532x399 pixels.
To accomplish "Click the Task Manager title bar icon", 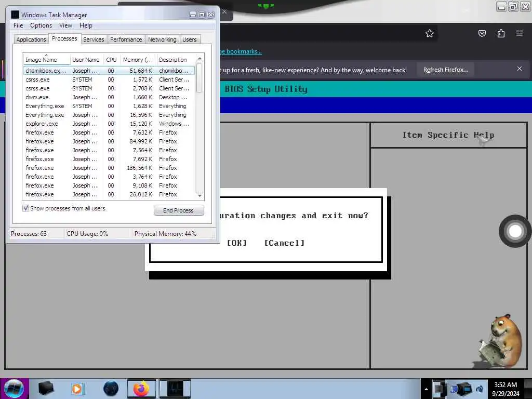I will tap(15, 15).
